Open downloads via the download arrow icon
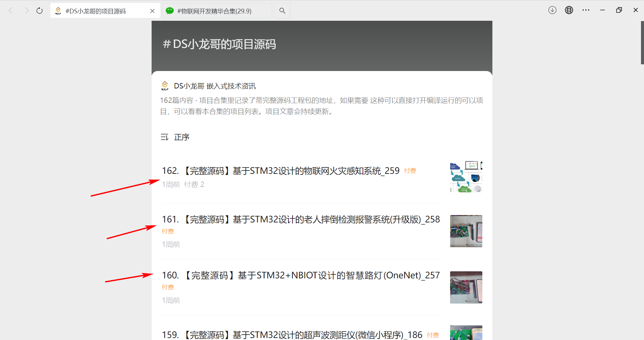This screenshot has height=340, width=644. [552, 10]
